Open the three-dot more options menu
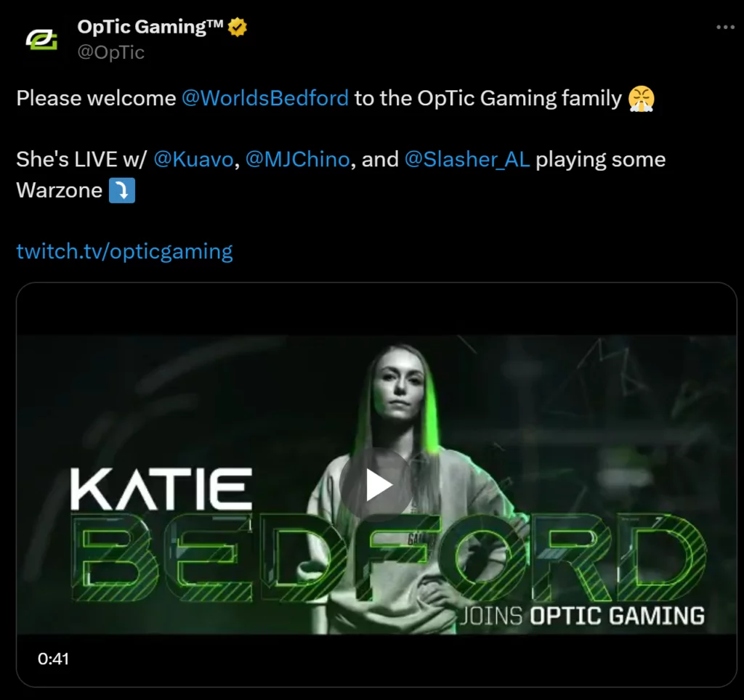The height and width of the screenshot is (700, 744). pyautogui.click(x=725, y=28)
